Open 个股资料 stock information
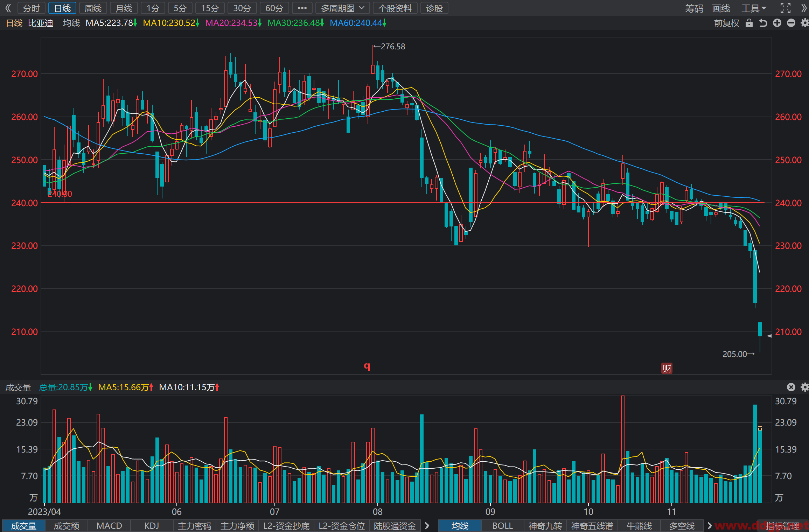Screen dimensions: 809x532 [395, 8]
